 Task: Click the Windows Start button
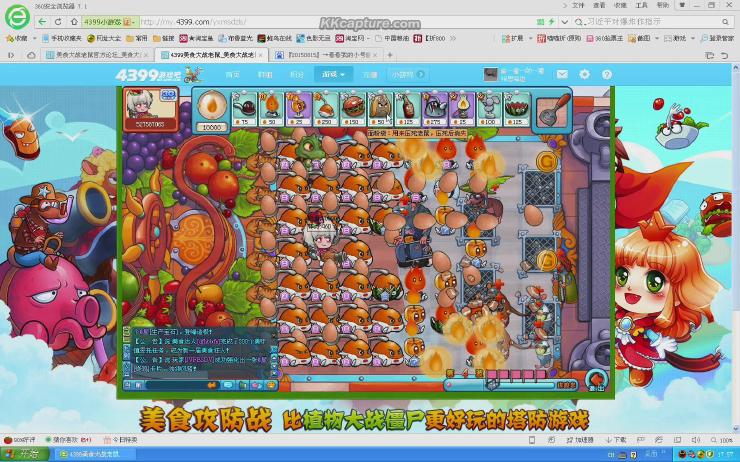(25, 454)
